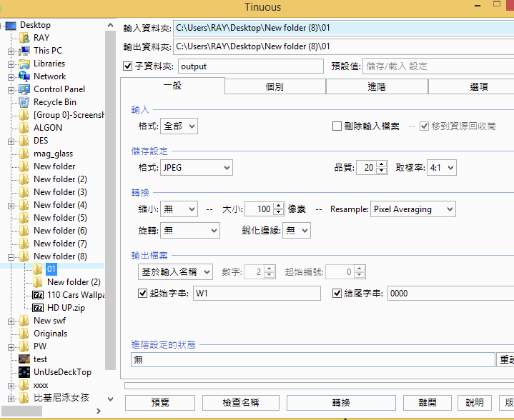
Task: Click the This PC icon
Action: 24,51
